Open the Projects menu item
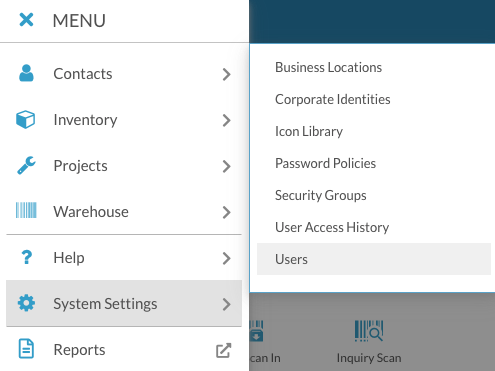The image size is (495, 371). pos(124,166)
